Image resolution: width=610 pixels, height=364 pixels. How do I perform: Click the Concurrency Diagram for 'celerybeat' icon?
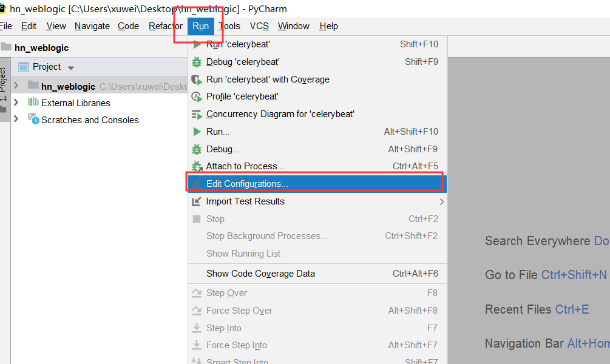(195, 113)
